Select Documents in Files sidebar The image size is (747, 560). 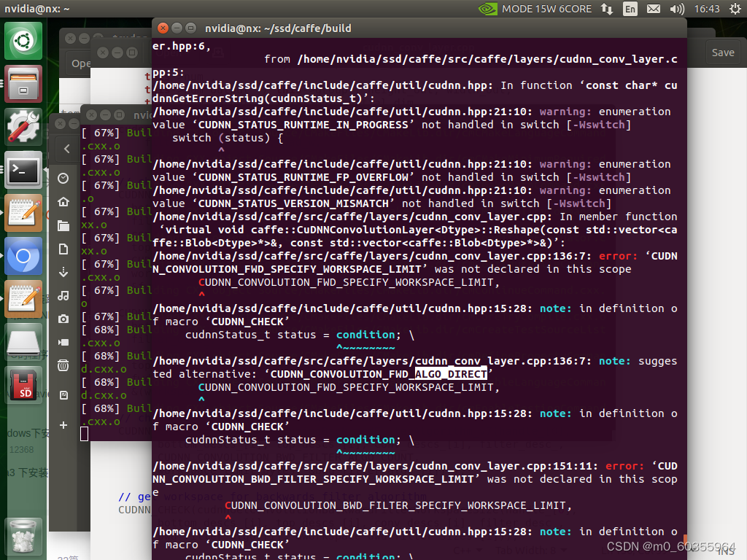coord(63,249)
